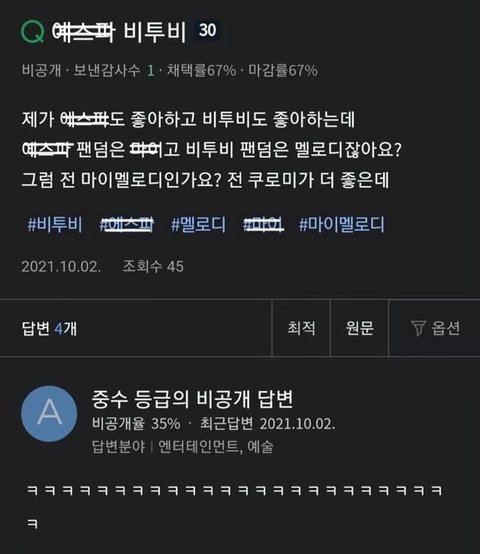Click the 엔터테인먼트, 예술 answer field
This screenshot has width=480, height=554.
pyautogui.click(x=215, y=447)
